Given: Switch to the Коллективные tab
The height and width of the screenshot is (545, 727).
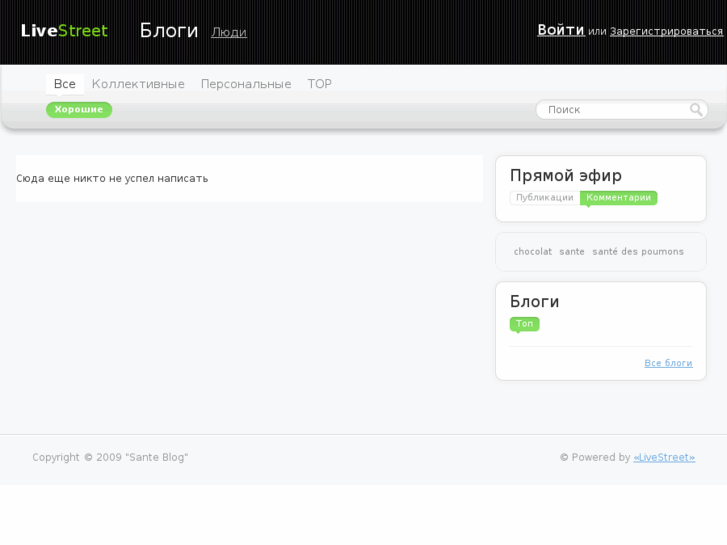Looking at the screenshot, I should pyautogui.click(x=138, y=84).
